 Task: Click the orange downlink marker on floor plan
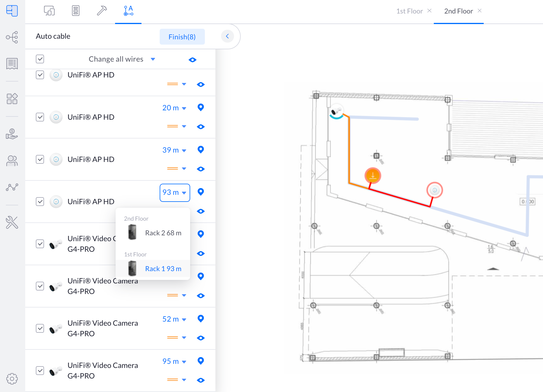tap(372, 176)
